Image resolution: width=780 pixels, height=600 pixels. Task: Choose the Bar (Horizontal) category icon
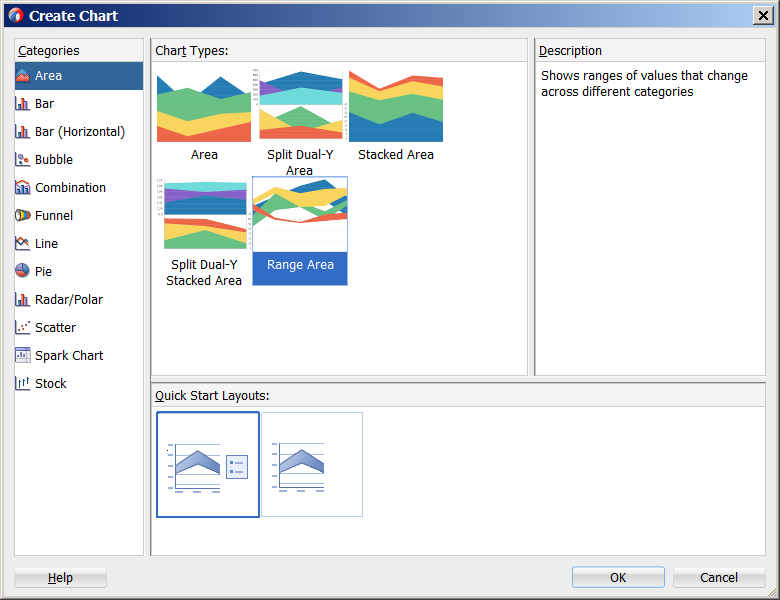[x=23, y=131]
